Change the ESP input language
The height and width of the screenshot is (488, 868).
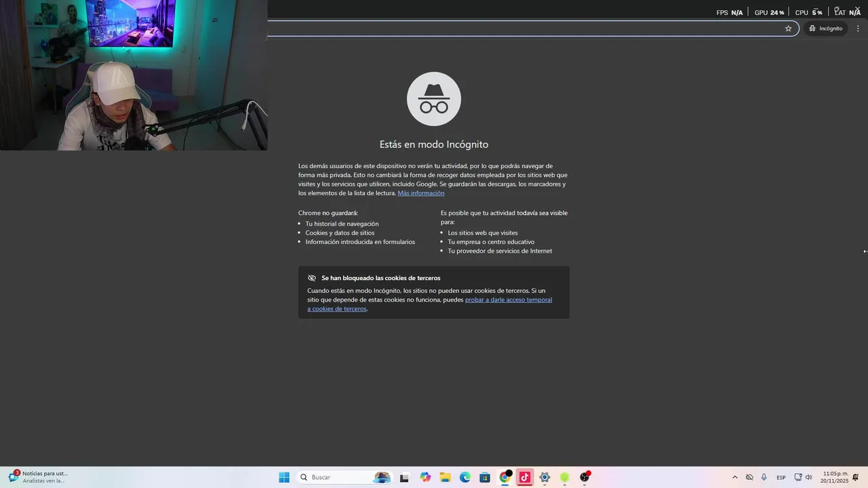(x=781, y=477)
